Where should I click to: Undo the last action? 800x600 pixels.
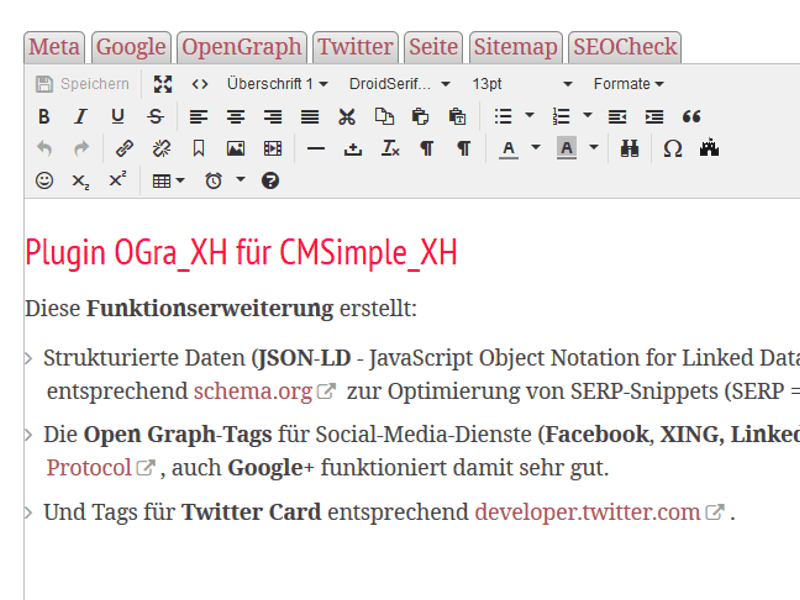click(44, 149)
